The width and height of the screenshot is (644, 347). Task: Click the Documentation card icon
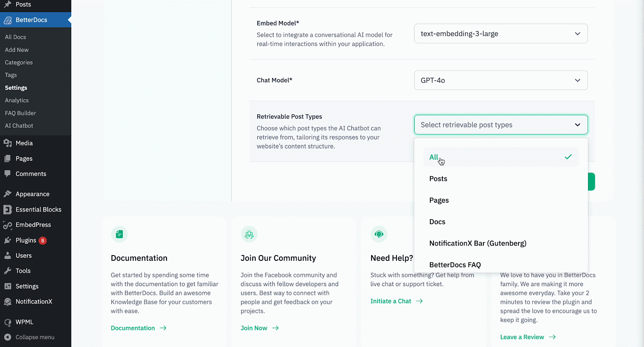(119, 234)
